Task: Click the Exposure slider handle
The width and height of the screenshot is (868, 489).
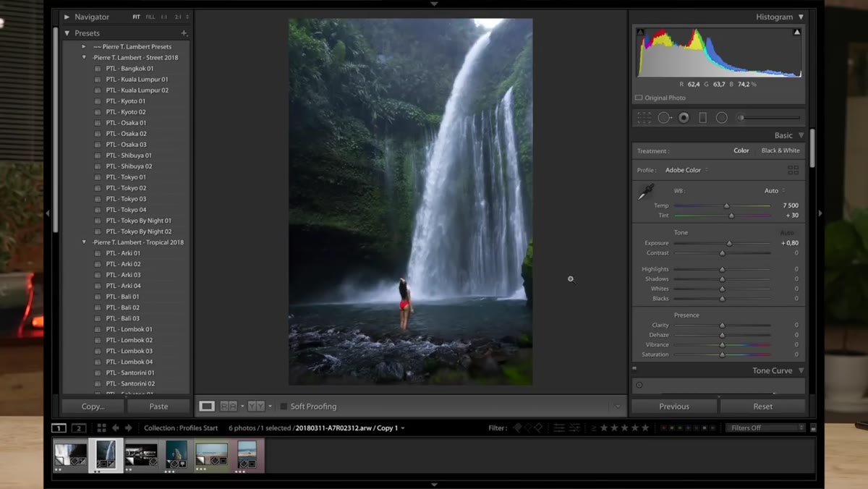Action: [x=729, y=243]
